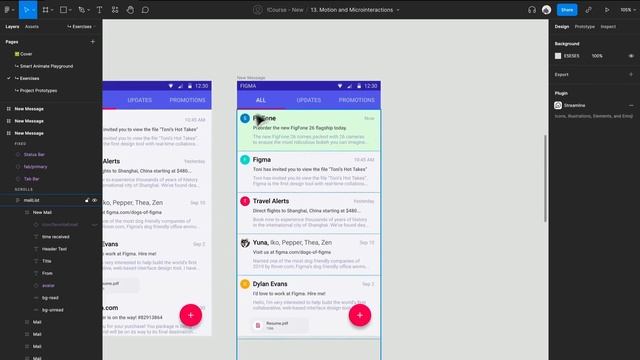Toggle background visibility eye icon
Viewport: 640px width, 360px height.
pos(631,56)
